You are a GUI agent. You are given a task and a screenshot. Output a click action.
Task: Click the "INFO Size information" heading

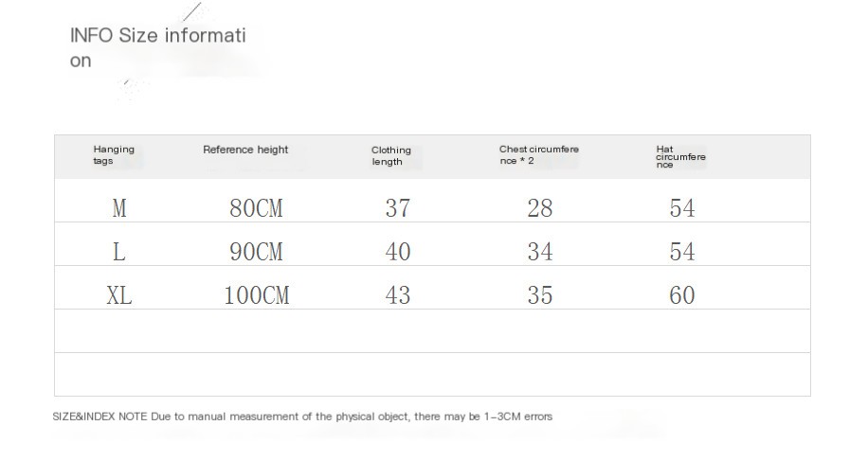click(157, 47)
